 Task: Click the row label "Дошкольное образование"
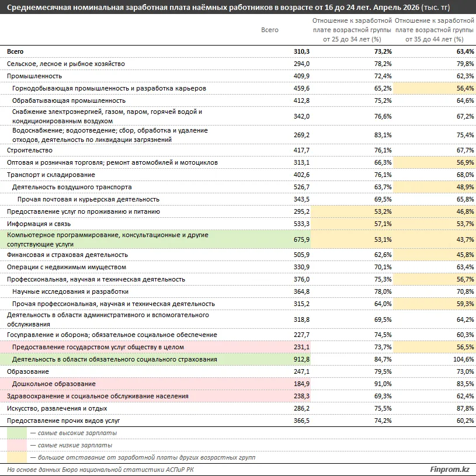pyautogui.click(x=54, y=384)
